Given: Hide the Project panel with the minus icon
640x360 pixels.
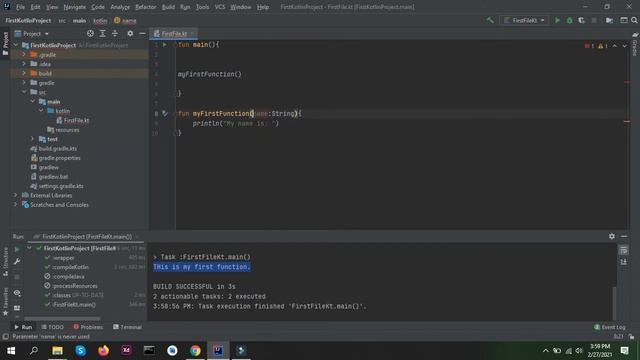Looking at the screenshot, I should [142, 33].
